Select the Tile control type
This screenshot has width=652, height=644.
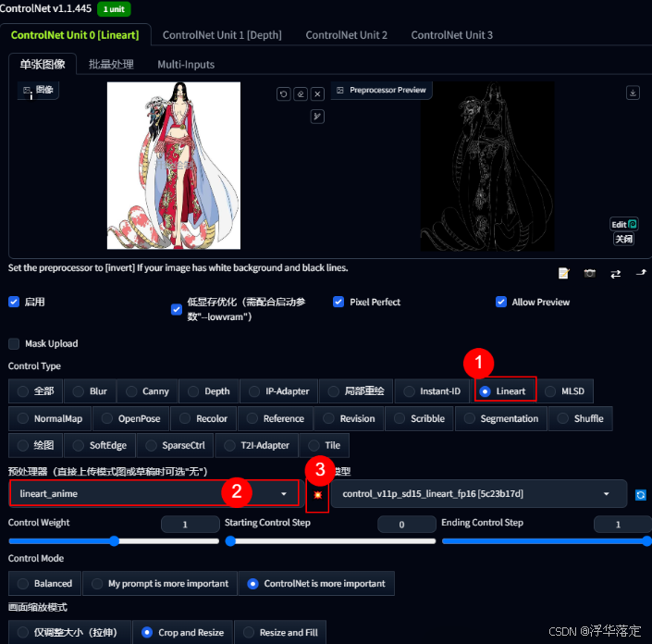click(325, 445)
